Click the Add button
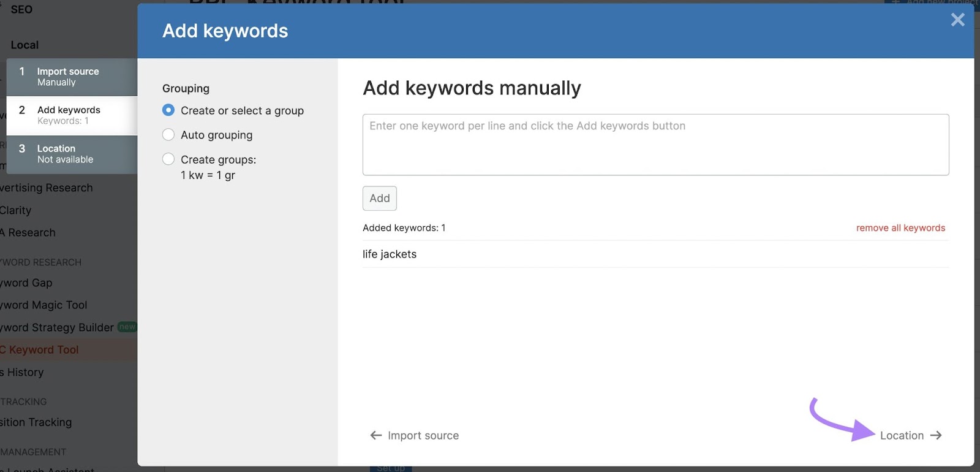The width and height of the screenshot is (980, 472). [x=380, y=198]
